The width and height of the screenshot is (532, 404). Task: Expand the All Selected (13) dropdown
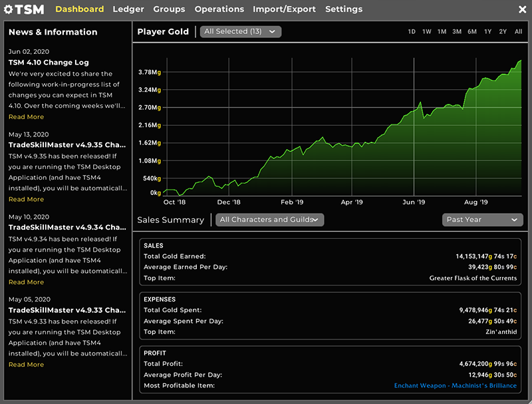pos(241,31)
